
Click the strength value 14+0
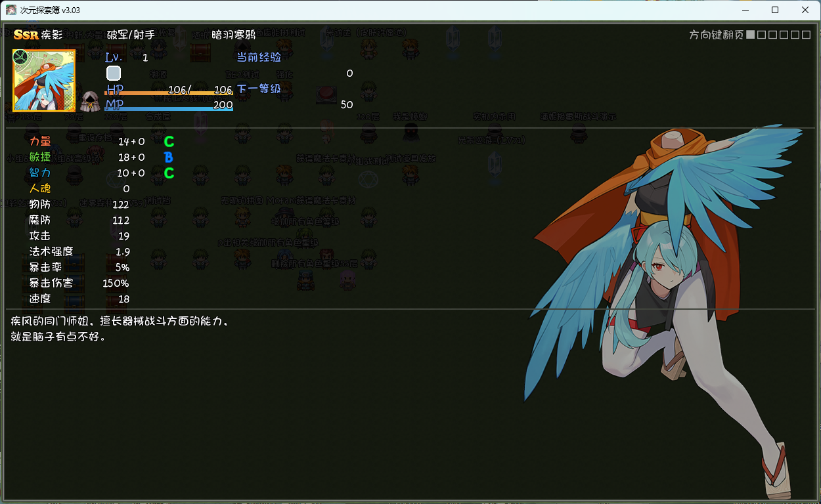131,141
